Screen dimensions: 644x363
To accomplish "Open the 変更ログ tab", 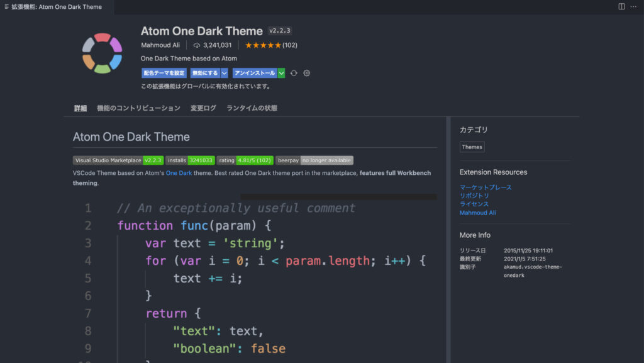I will click(203, 108).
